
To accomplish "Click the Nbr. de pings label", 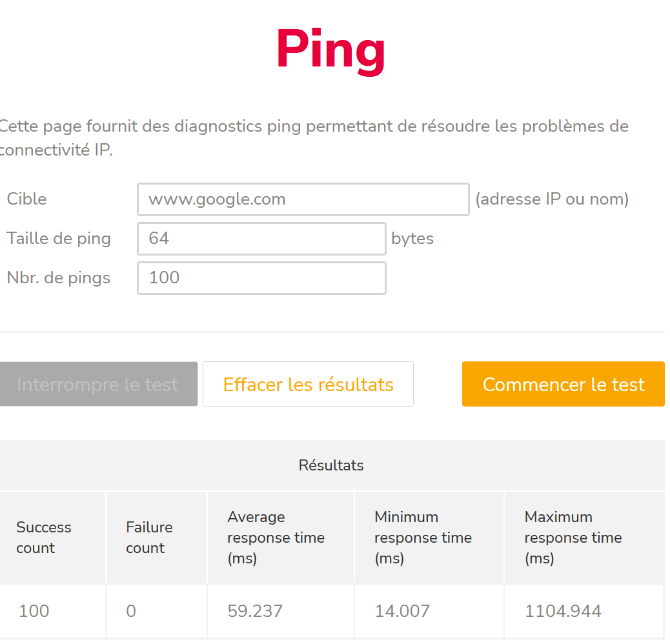I will pos(59,278).
